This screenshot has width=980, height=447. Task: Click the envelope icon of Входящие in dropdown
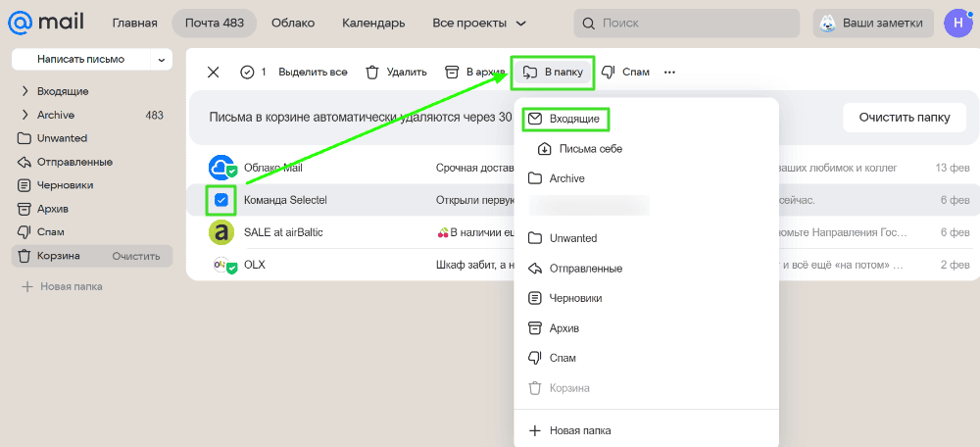pos(534,119)
